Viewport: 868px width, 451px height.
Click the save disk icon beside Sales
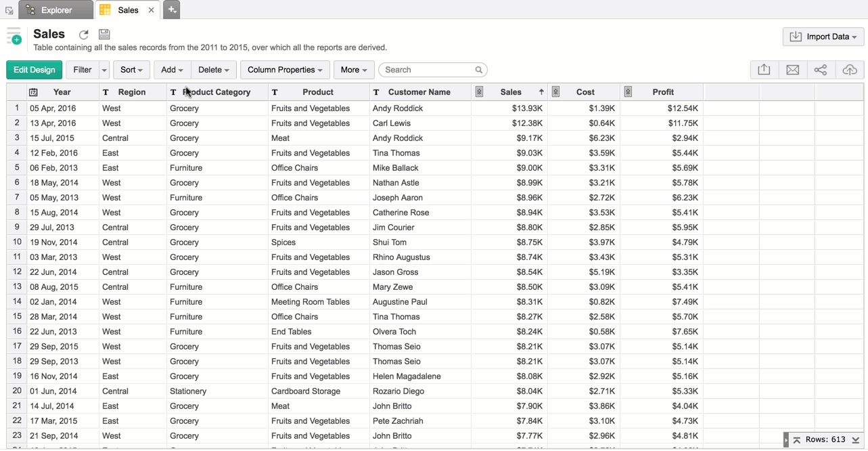(104, 35)
